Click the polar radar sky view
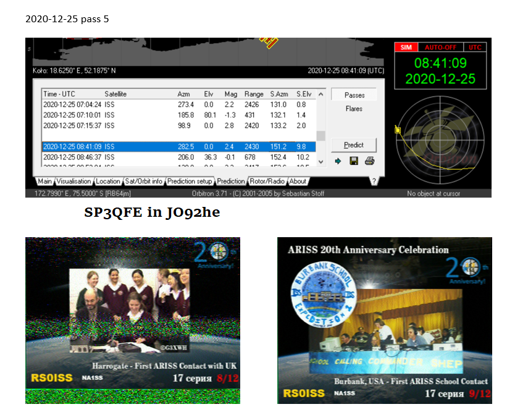The width and height of the screenshot is (507, 420). [x=440, y=140]
